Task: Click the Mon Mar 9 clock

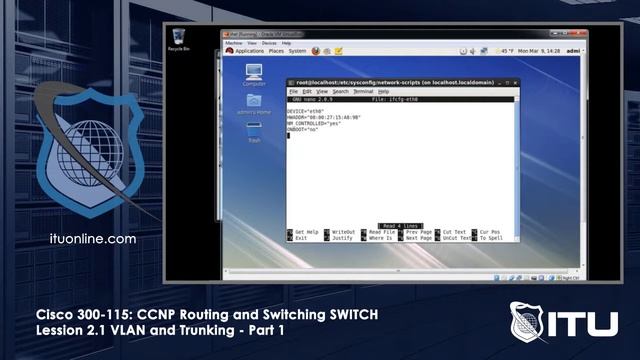Action: [539, 51]
